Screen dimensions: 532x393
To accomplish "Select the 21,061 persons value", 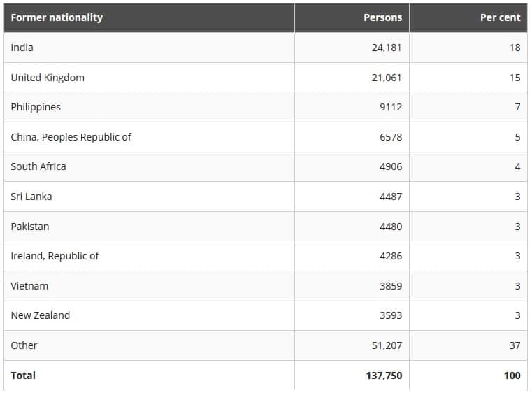I will [x=387, y=78].
